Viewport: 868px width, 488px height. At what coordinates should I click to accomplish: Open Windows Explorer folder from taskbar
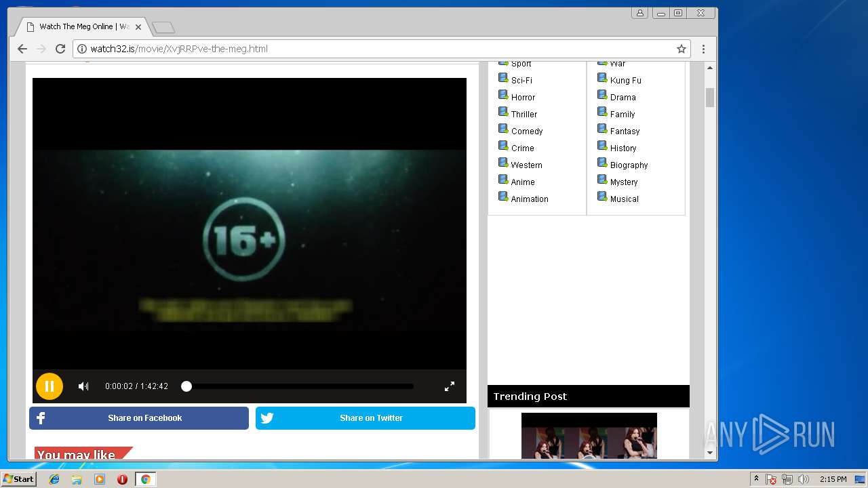tap(77, 479)
